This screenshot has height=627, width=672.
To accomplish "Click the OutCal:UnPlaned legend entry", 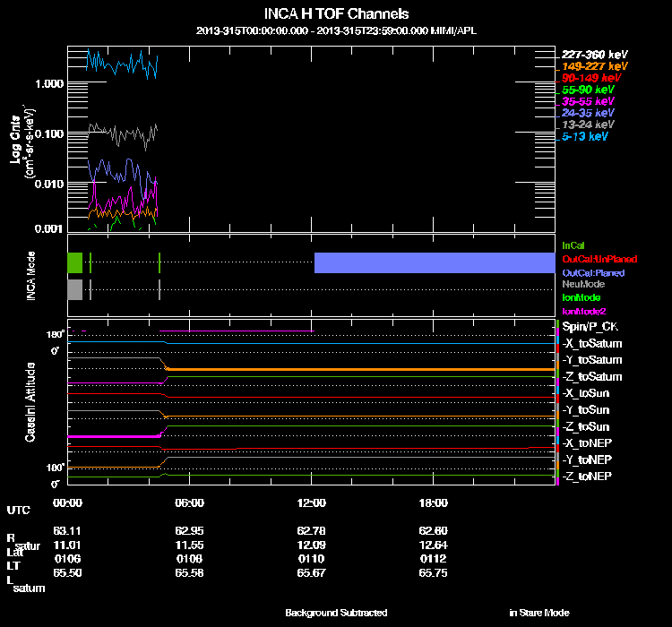I will (x=599, y=259).
